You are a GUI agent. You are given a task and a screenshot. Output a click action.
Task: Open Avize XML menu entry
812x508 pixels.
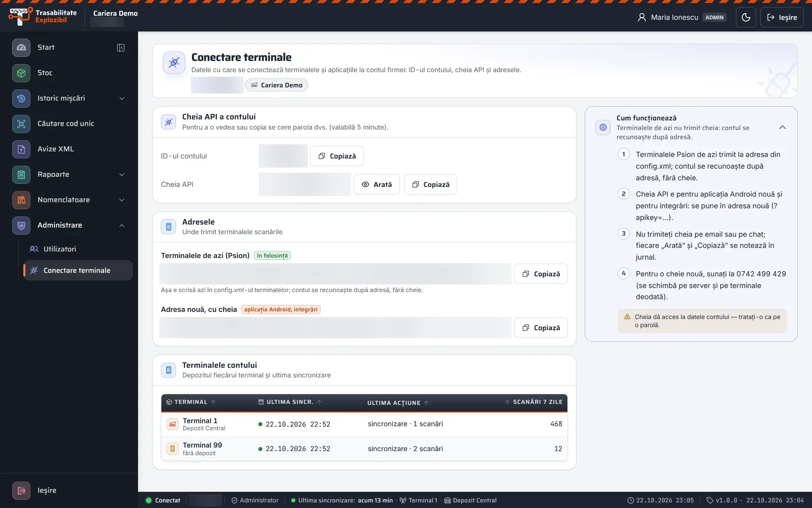click(69, 149)
